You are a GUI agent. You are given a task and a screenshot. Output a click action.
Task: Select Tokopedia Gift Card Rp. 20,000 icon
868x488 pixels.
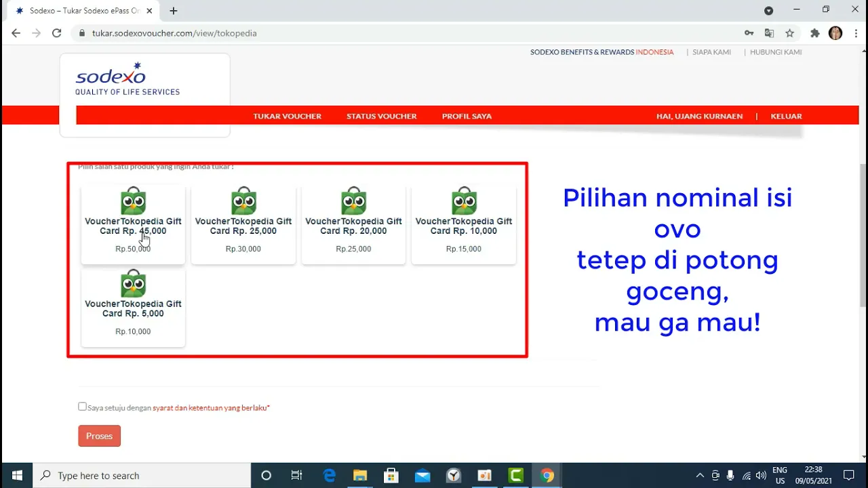pos(353,201)
